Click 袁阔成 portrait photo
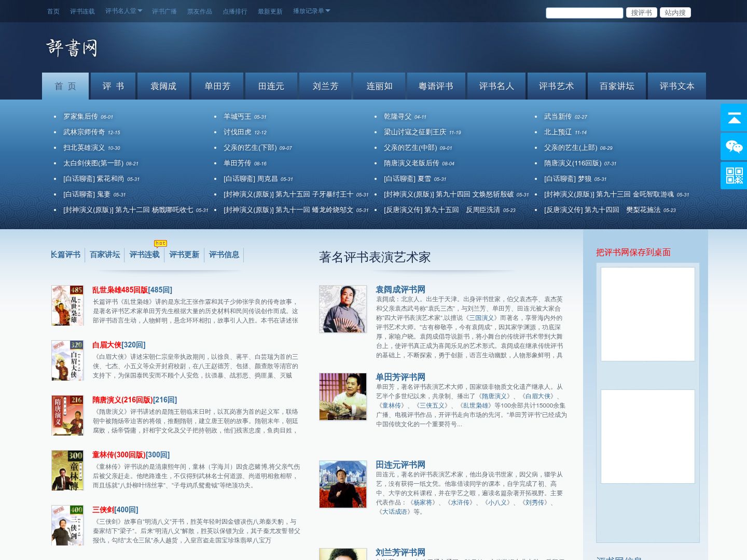 [x=343, y=309]
